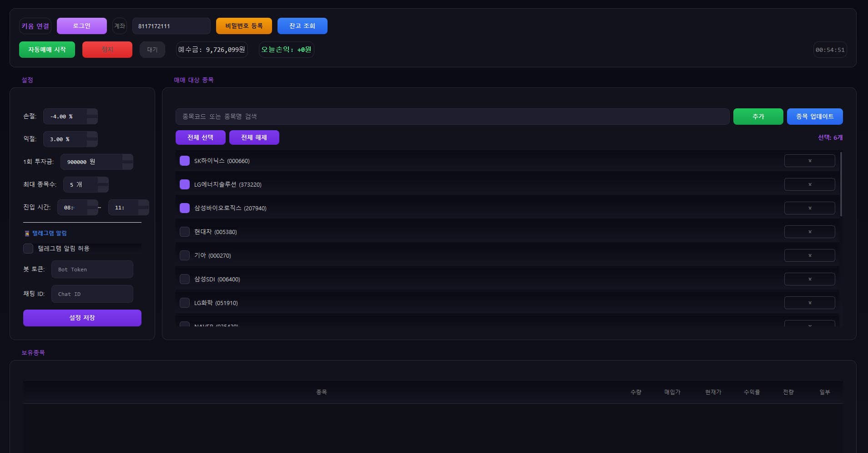The width and height of the screenshot is (868, 453).
Task: Check the 현대차 stock checkbox
Action: 185,232
